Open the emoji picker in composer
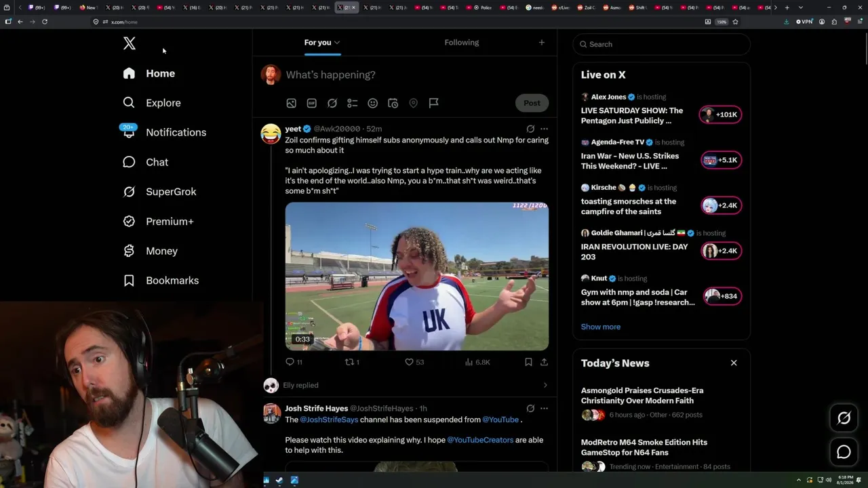The width and height of the screenshot is (868, 488). pos(372,103)
